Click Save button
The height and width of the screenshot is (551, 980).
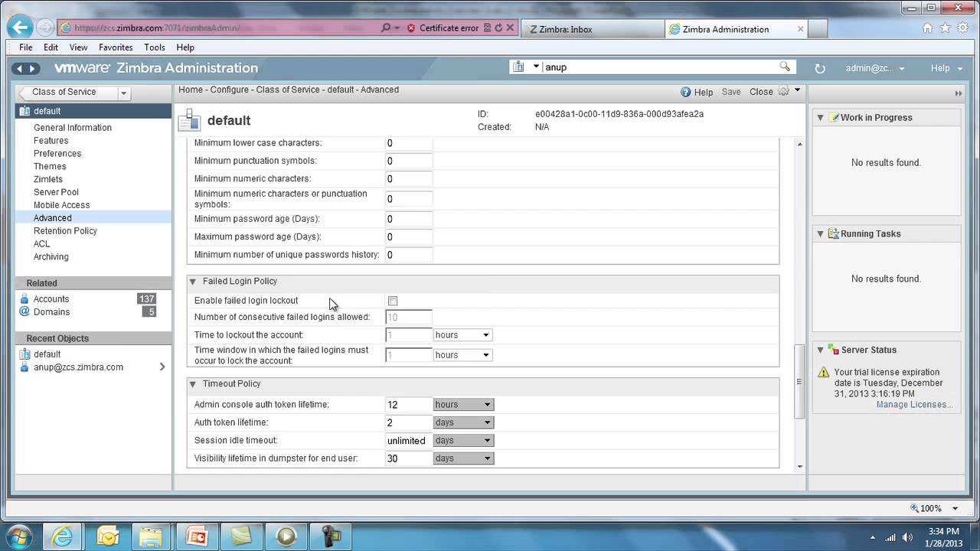click(x=731, y=92)
